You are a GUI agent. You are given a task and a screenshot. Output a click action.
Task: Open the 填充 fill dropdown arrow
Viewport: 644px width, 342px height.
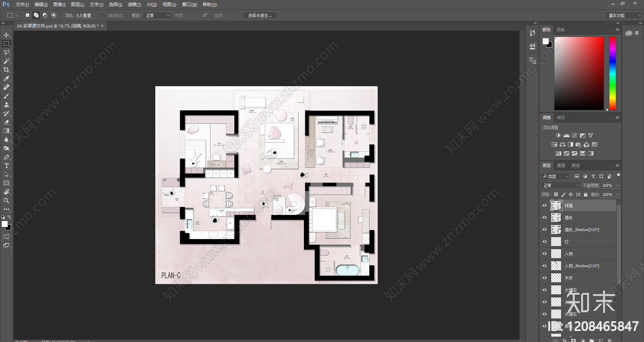point(618,194)
